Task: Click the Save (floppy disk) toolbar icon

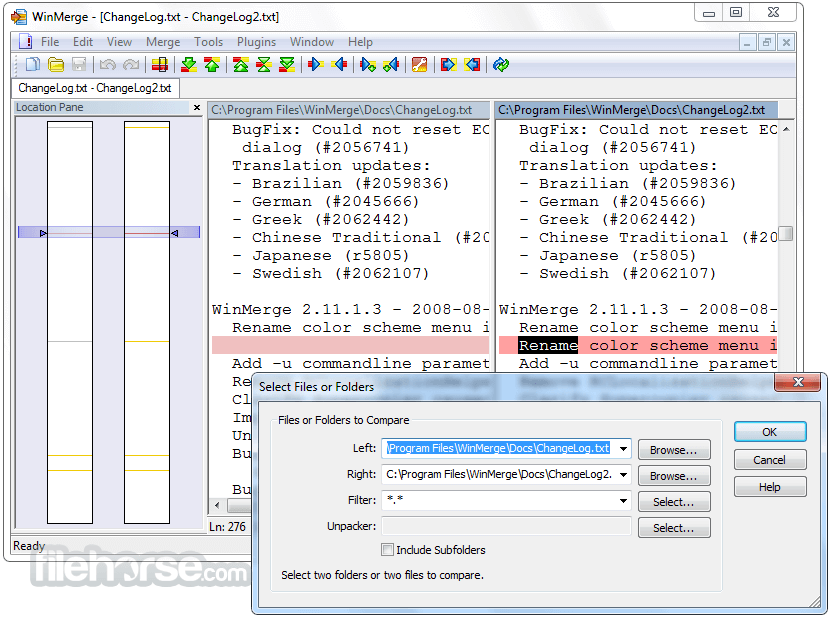Action: (x=79, y=65)
